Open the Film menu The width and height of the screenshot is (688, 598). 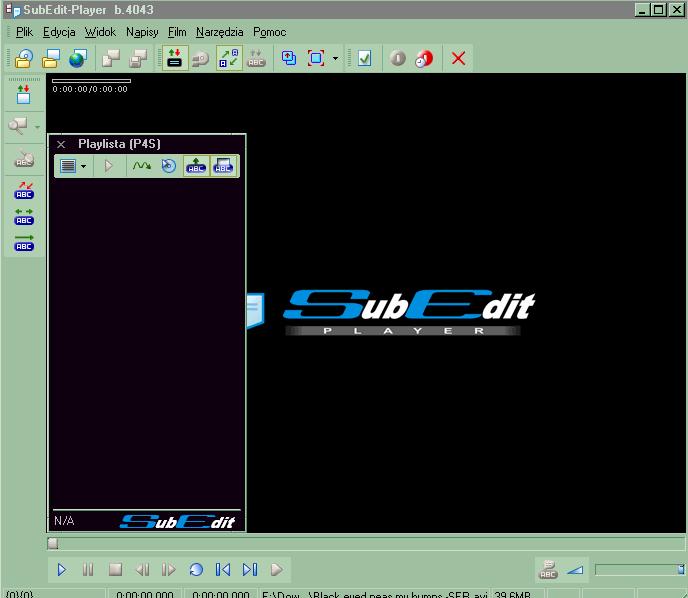177,32
